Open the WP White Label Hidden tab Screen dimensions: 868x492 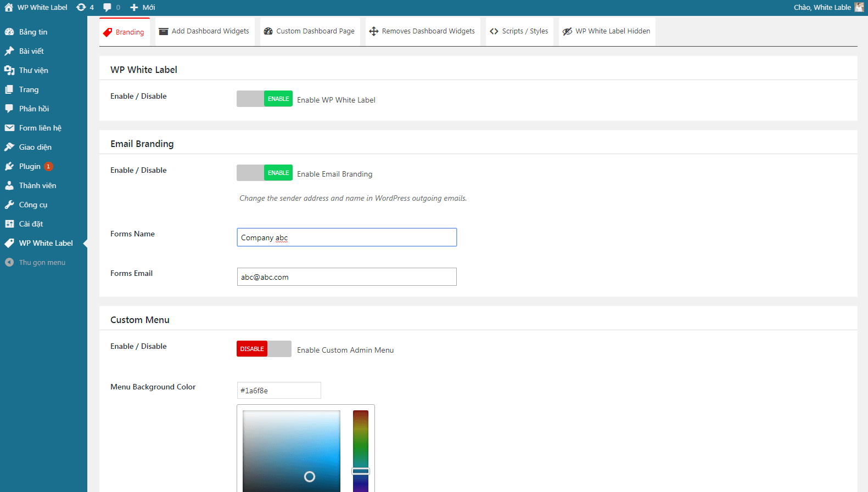coord(607,32)
